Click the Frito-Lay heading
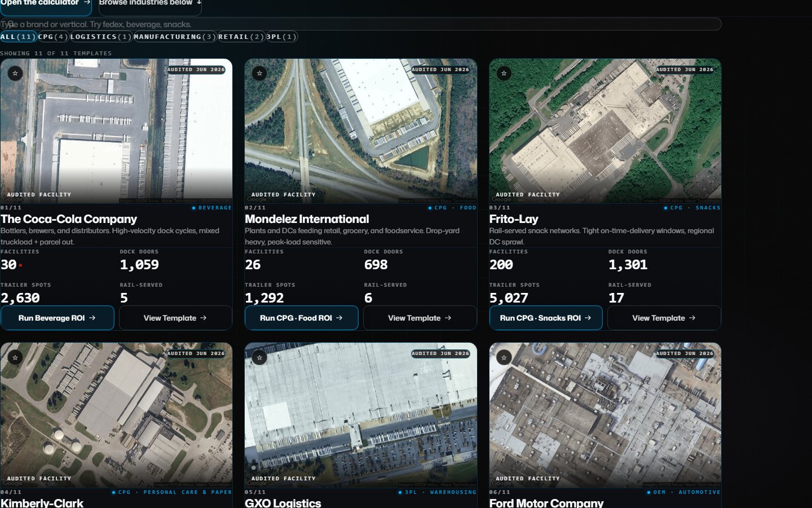This screenshot has height=508, width=812. pyautogui.click(x=514, y=219)
